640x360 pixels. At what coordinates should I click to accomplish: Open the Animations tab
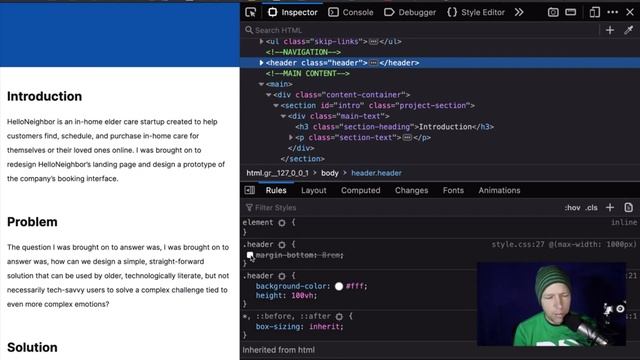pos(499,190)
